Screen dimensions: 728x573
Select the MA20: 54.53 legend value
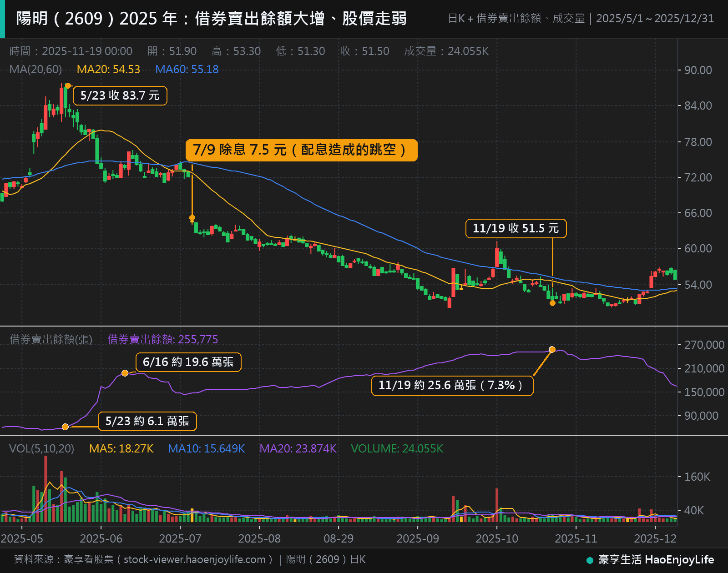click(108, 69)
